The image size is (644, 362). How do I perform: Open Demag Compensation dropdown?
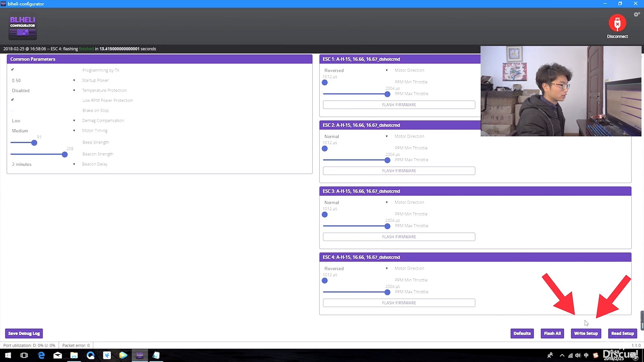pyautogui.click(x=44, y=121)
